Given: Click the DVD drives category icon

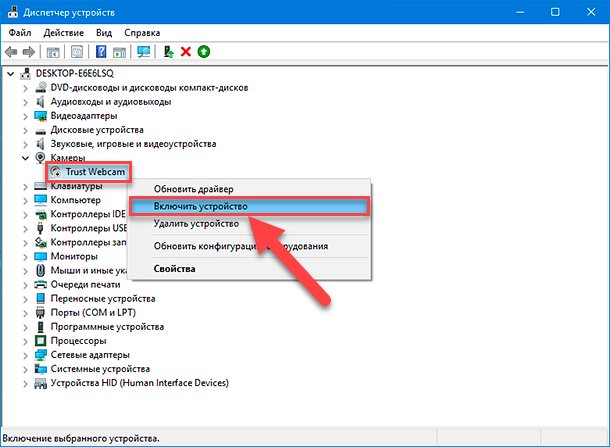Looking at the screenshot, I should [40, 88].
